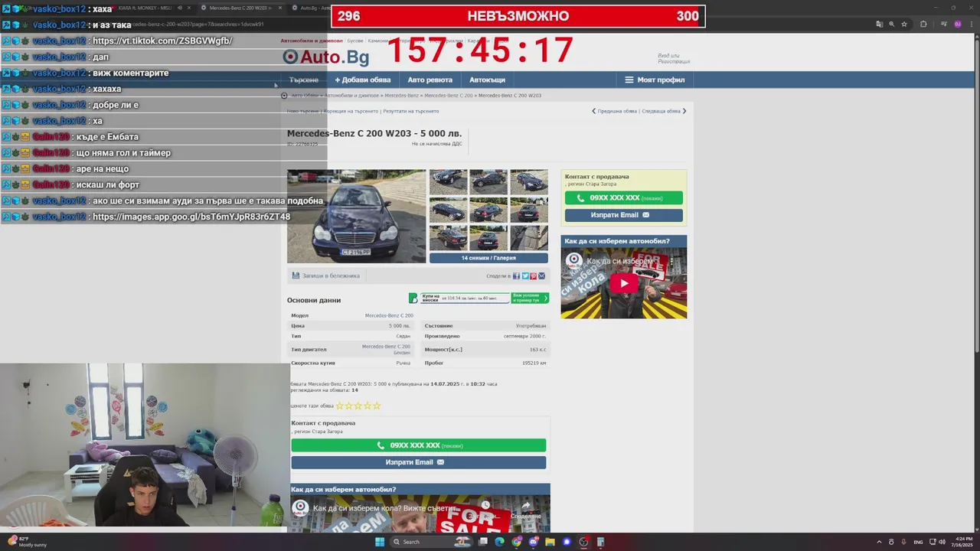
Task: Share the listing on Pinterest
Action: [x=534, y=275]
